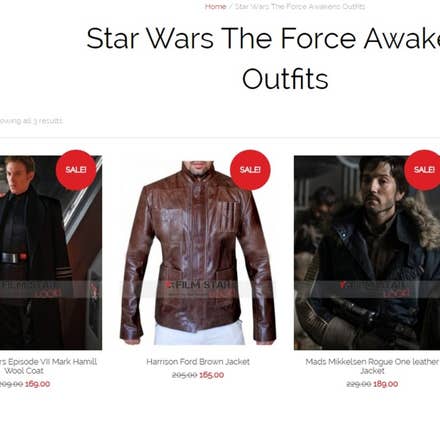Viewport: 440px width, 440px height.
Task: Click the SALE! badge on the brown jacket
Action: [250, 170]
